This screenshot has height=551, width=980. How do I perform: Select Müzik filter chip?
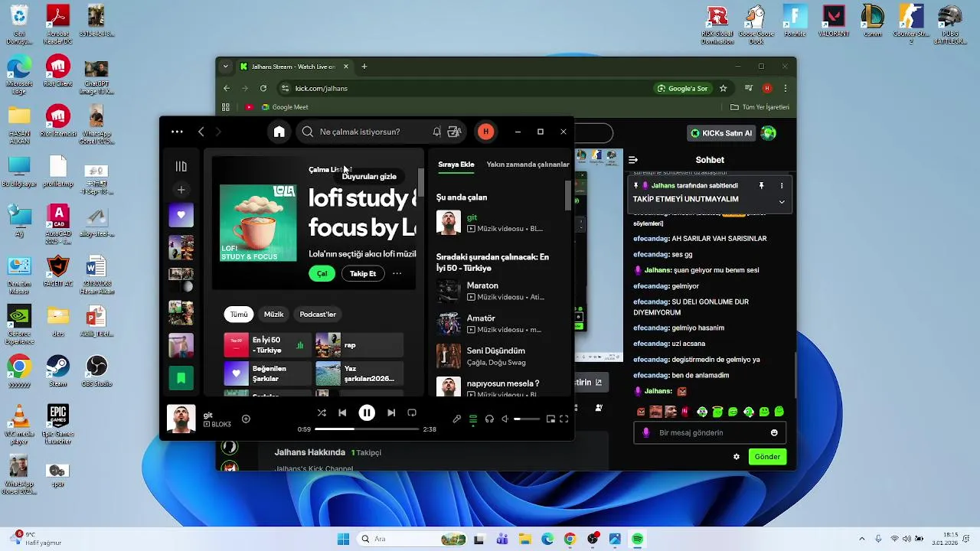273,315
